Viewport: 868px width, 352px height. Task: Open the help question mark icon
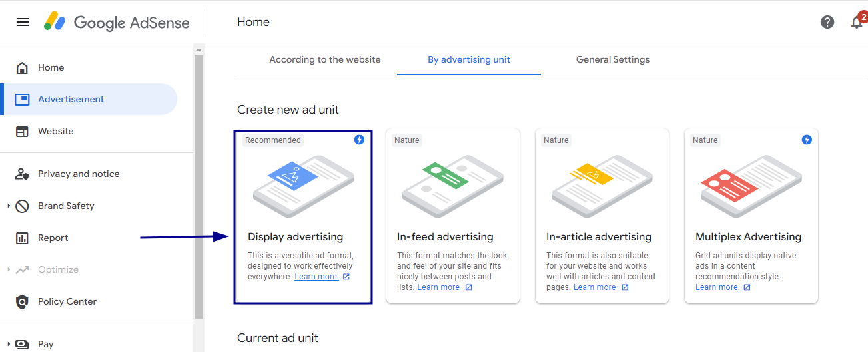point(827,22)
